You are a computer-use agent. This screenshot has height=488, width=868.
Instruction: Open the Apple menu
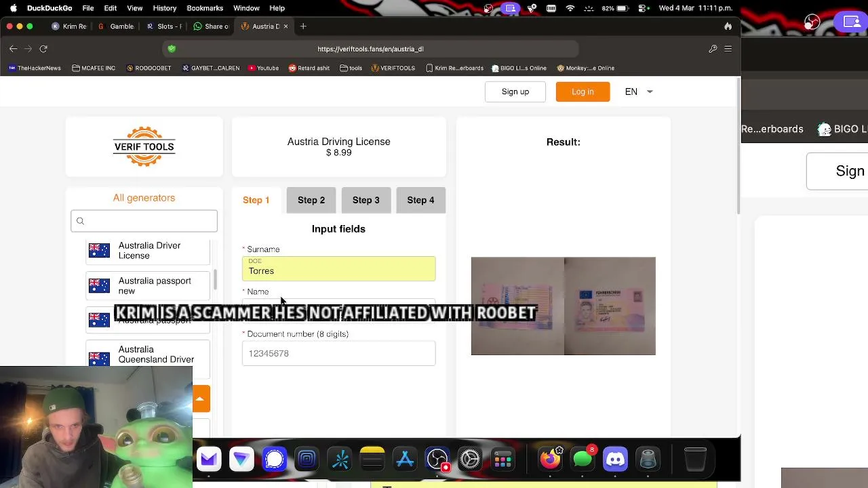click(12, 8)
